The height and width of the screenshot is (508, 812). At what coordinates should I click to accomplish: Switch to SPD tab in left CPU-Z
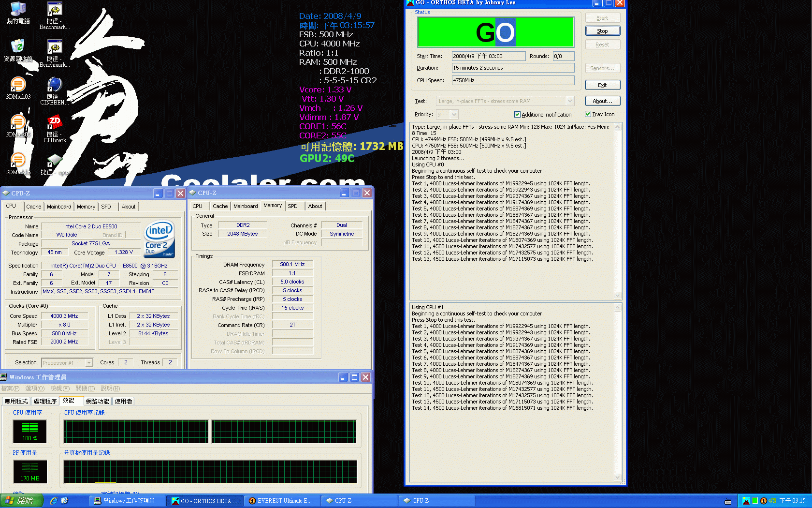pos(106,207)
